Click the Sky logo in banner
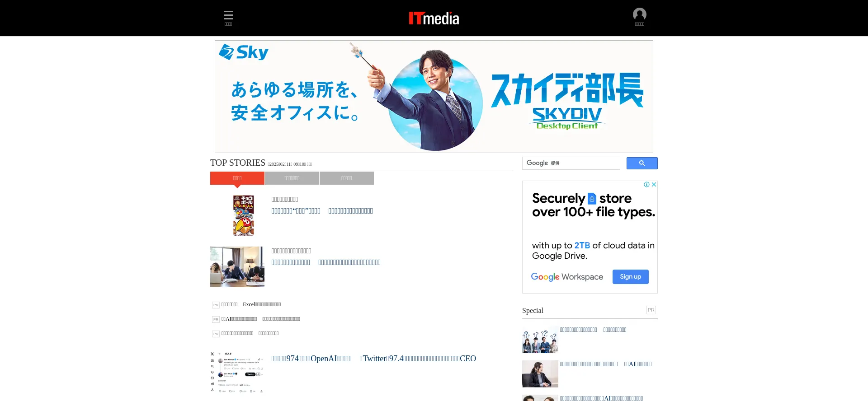Screen dimensions: 868x401 [244, 52]
